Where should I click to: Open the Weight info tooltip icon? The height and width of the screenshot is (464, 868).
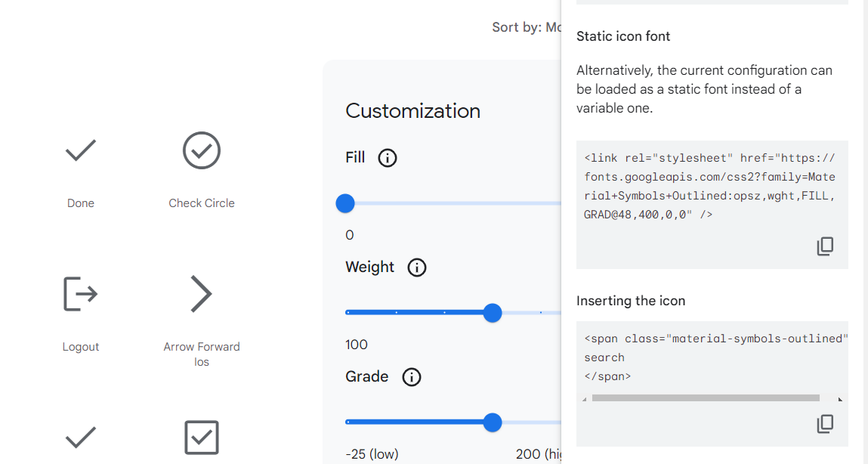click(x=416, y=268)
